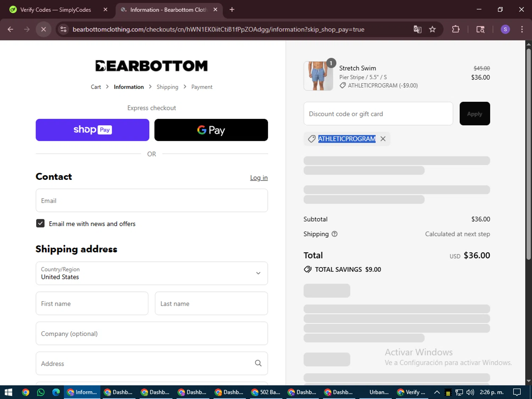The image size is (532, 399).
Task: Open Chrome profile avatar S
Action: (x=505, y=29)
